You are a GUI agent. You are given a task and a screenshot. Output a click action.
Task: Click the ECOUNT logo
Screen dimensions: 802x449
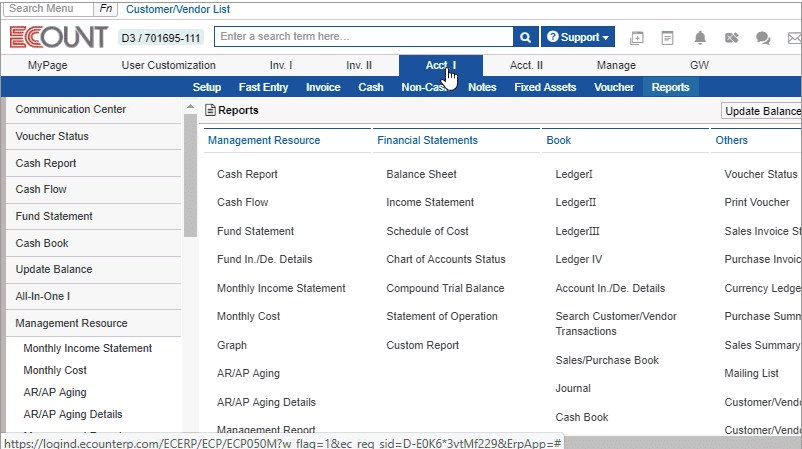tap(58, 37)
